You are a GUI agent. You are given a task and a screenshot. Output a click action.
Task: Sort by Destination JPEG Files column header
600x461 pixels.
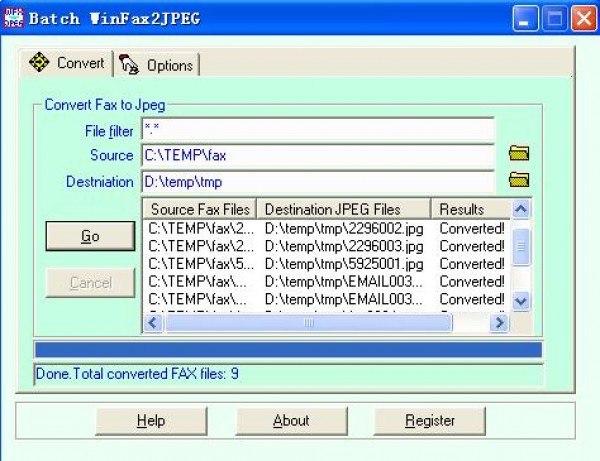click(344, 209)
